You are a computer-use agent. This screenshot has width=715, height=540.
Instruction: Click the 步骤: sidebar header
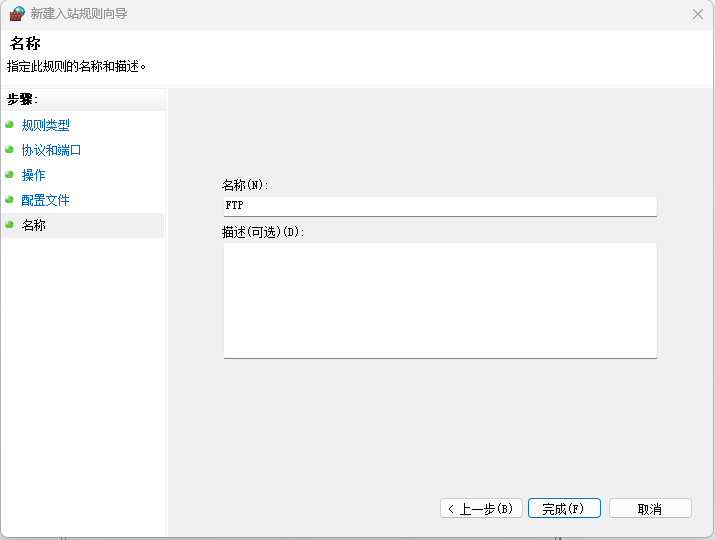tap(22, 99)
